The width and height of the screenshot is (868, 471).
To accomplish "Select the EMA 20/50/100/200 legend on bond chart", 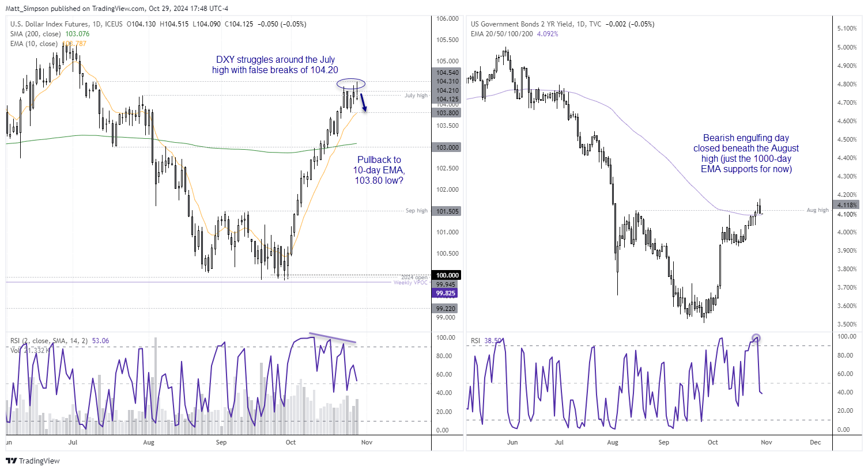I will (x=514, y=34).
